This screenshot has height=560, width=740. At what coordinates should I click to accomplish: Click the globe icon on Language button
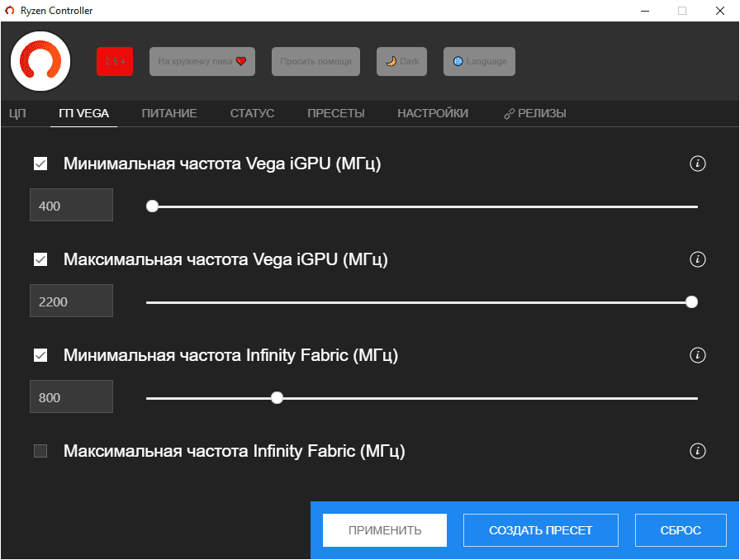tap(458, 61)
